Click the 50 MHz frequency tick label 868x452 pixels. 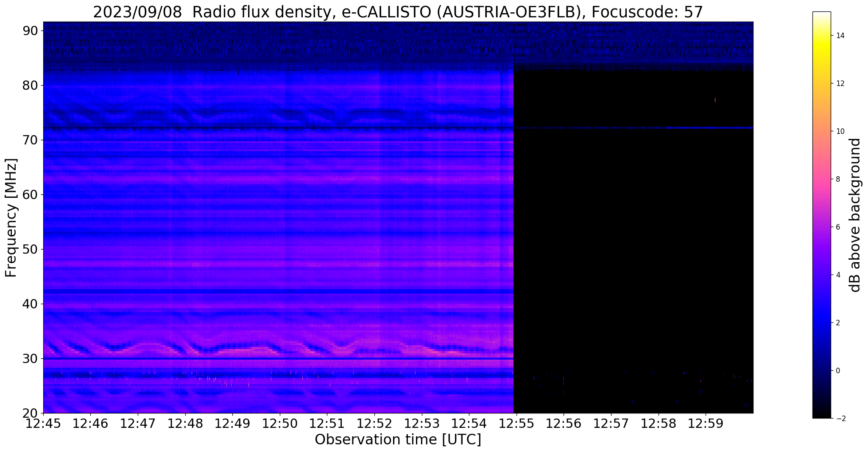[x=31, y=249]
